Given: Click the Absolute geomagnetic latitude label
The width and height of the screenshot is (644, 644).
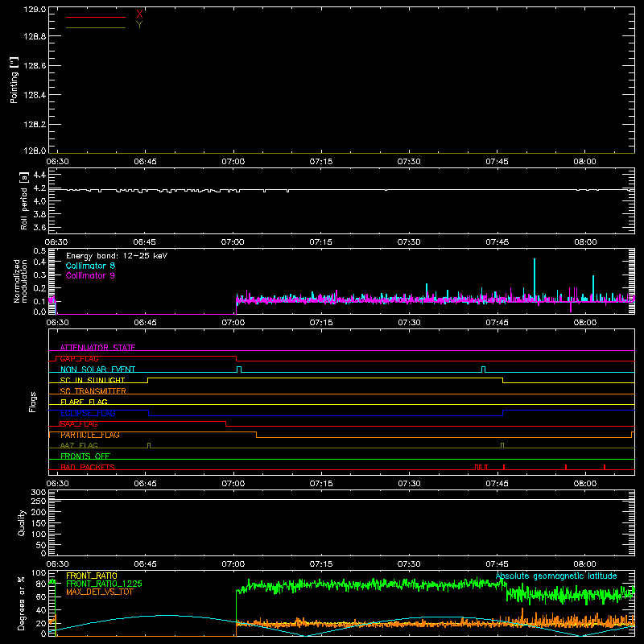Looking at the screenshot, I should point(556,576).
